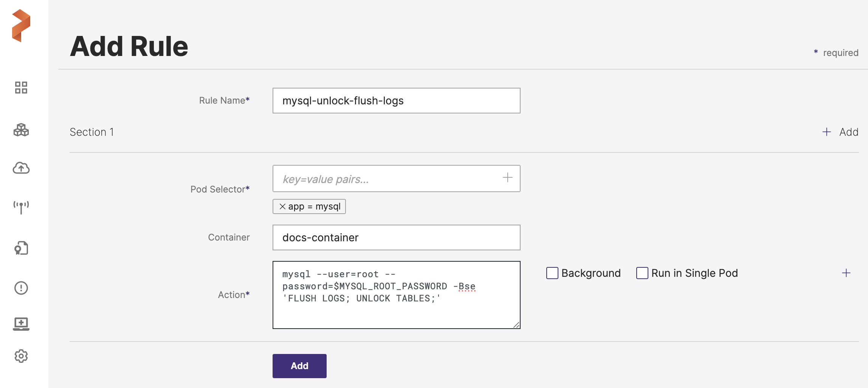
Task: Click the Portworx logo in the sidebar
Action: click(21, 25)
